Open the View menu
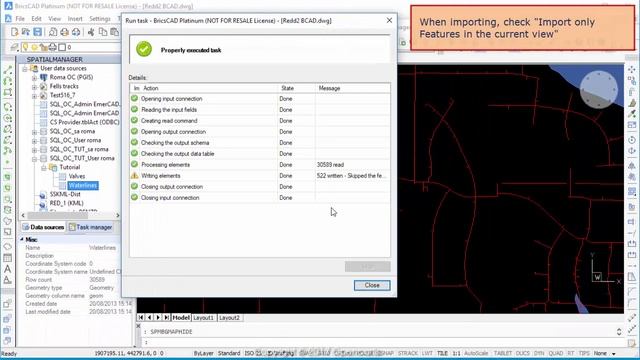 [54, 19]
